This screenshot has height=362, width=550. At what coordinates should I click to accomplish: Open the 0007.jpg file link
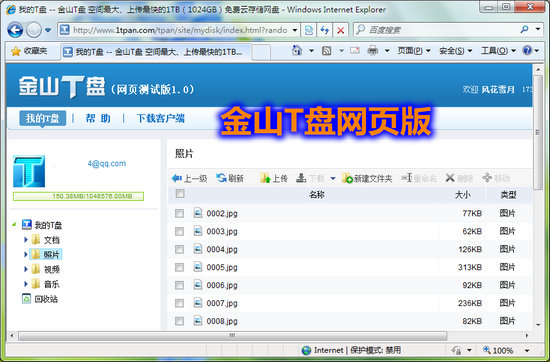click(x=222, y=303)
